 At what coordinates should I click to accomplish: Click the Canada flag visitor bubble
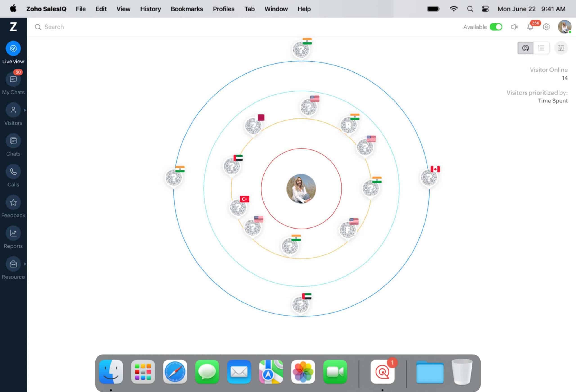click(429, 177)
